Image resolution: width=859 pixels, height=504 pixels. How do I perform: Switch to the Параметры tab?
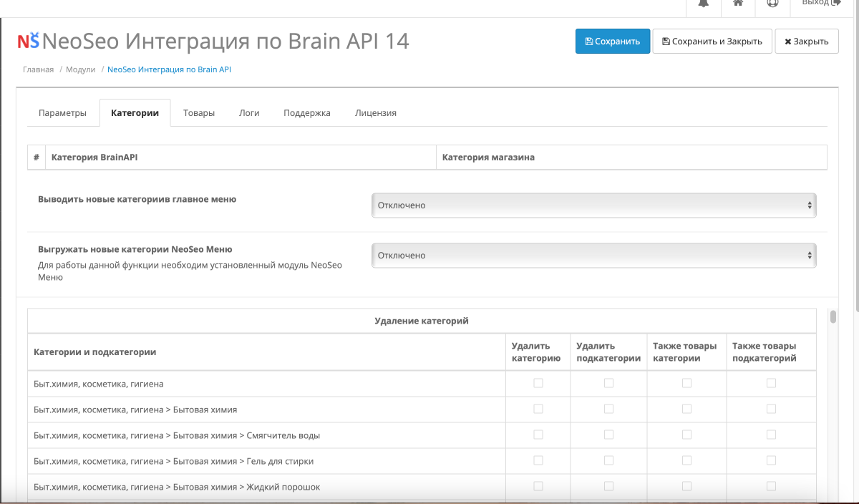click(x=63, y=113)
